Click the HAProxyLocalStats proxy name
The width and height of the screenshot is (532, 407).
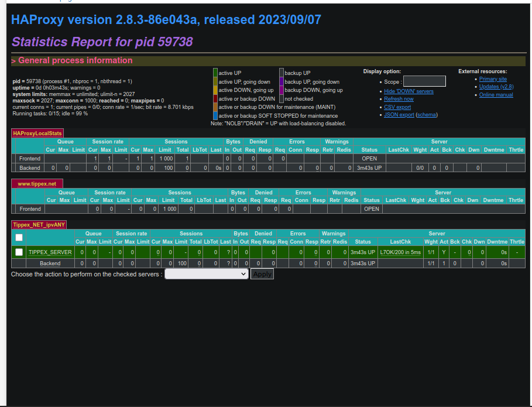click(37, 134)
